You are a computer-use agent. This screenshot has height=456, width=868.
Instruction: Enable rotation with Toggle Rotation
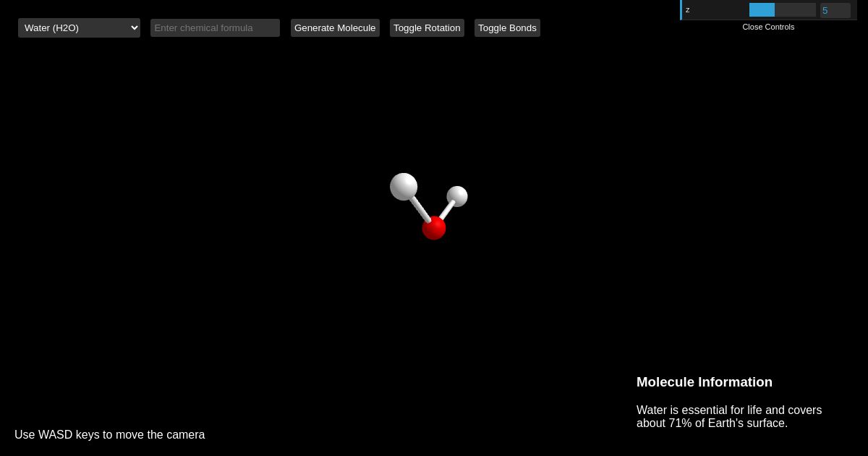point(427,28)
